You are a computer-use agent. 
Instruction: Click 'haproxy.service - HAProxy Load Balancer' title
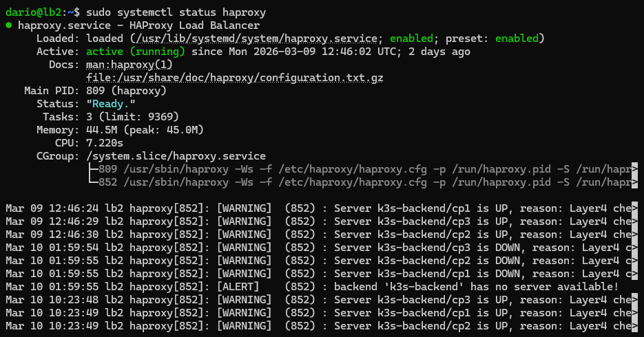(139, 25)
